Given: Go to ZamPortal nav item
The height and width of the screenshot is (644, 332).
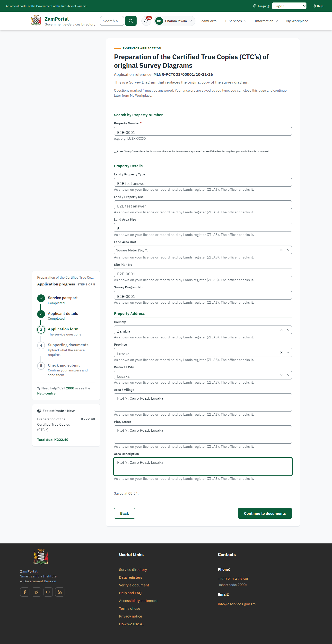Looking at the screenshot, I should click(209, 21).
